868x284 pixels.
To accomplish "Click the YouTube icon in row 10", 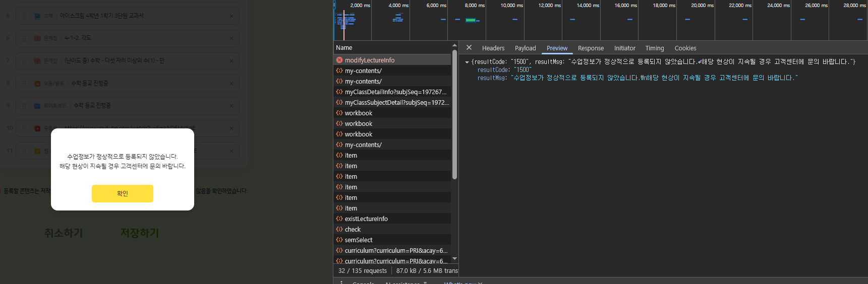I will pyautogui.click(x=37, y=128).
